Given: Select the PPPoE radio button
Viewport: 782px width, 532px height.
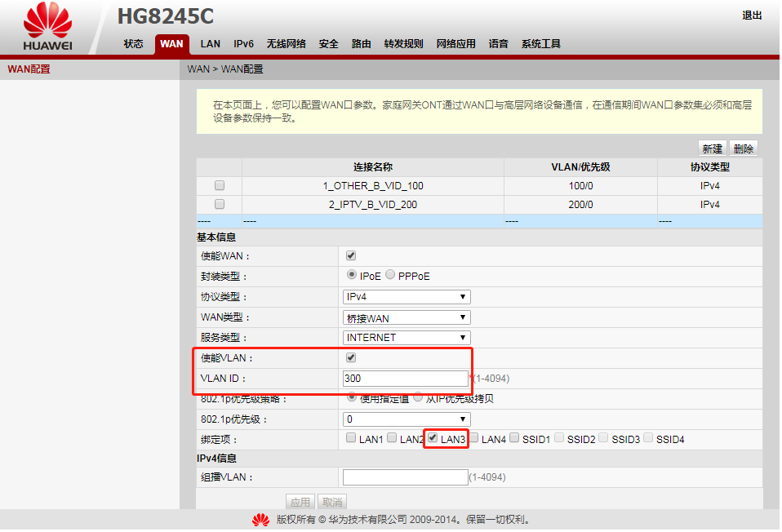Looking at the screenshot, I should tap(390, 275).
